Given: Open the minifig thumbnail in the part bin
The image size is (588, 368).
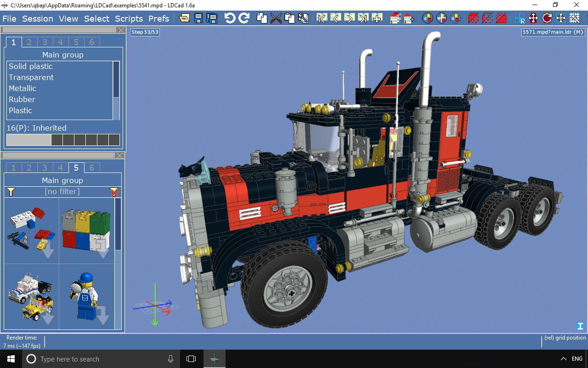Looking at the screenshot, I should 87,297.
